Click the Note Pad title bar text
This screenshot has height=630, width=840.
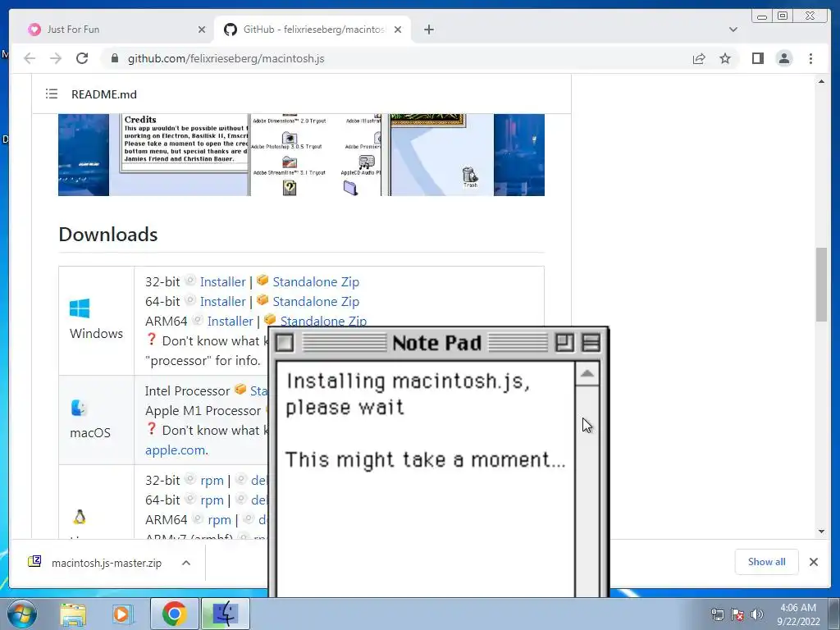point(436,343)
